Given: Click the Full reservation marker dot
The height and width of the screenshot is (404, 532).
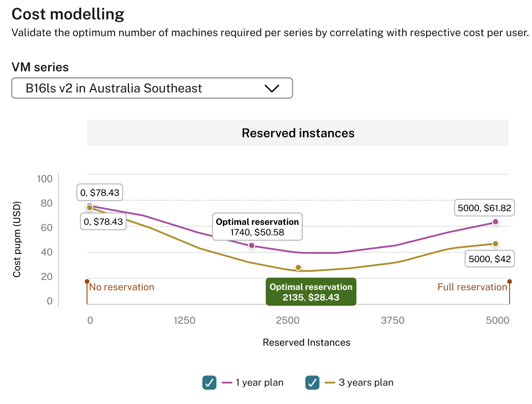Looking at the screenshot, I should [510, 281].
